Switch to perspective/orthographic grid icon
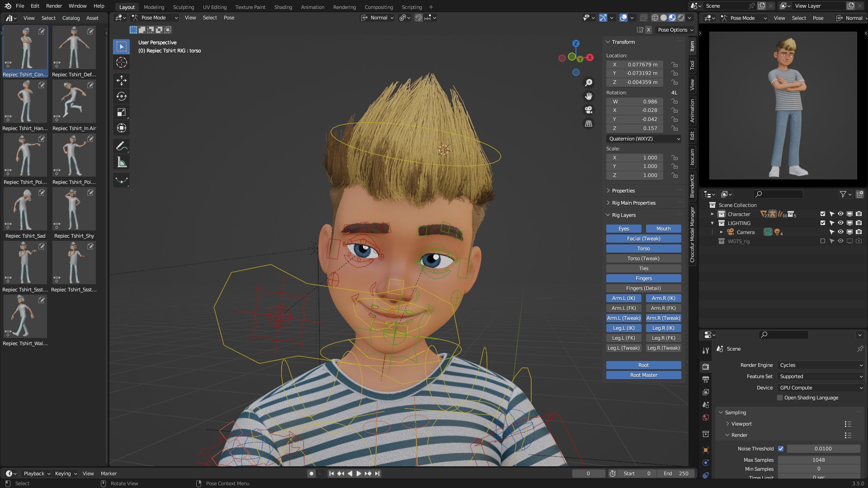 point(588,123)
